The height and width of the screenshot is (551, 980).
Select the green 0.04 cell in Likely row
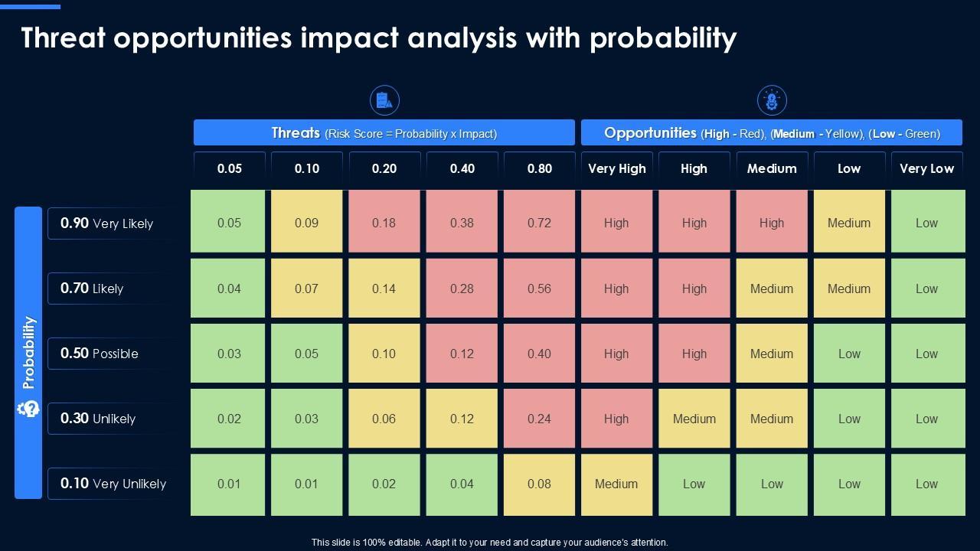pyautogui.click(x=229, y=289)
